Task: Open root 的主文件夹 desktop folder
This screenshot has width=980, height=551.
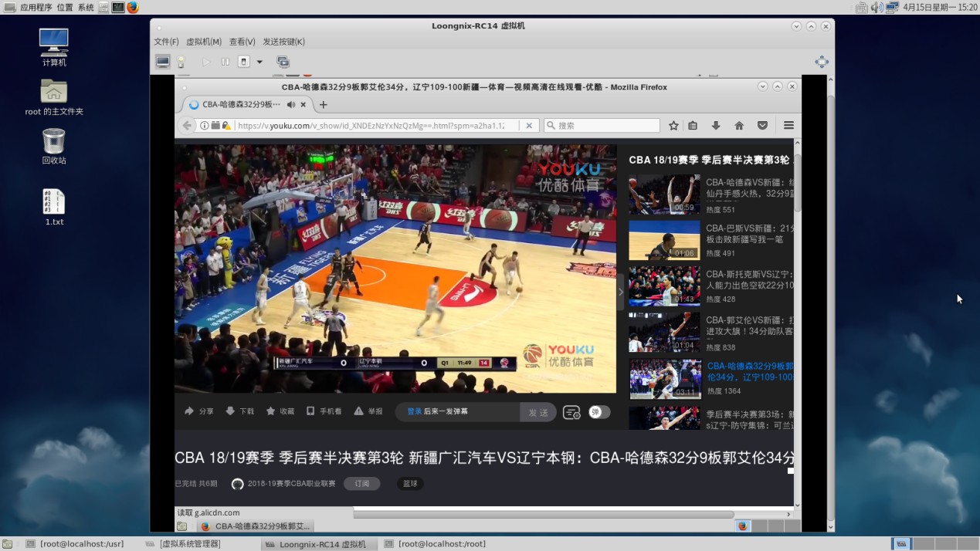Action: [x=54, y=97]
